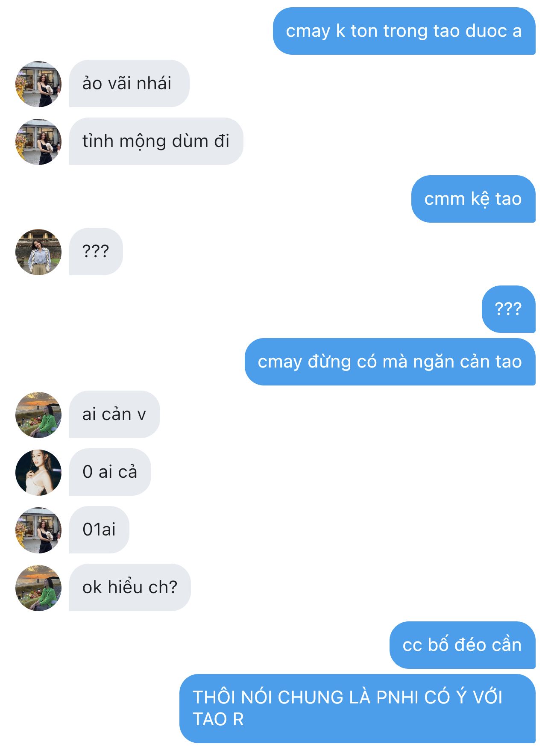Tap the 'ảo vãi nhái' message bubble
Viewport: 551px width, 756px height.
(129, 83)
